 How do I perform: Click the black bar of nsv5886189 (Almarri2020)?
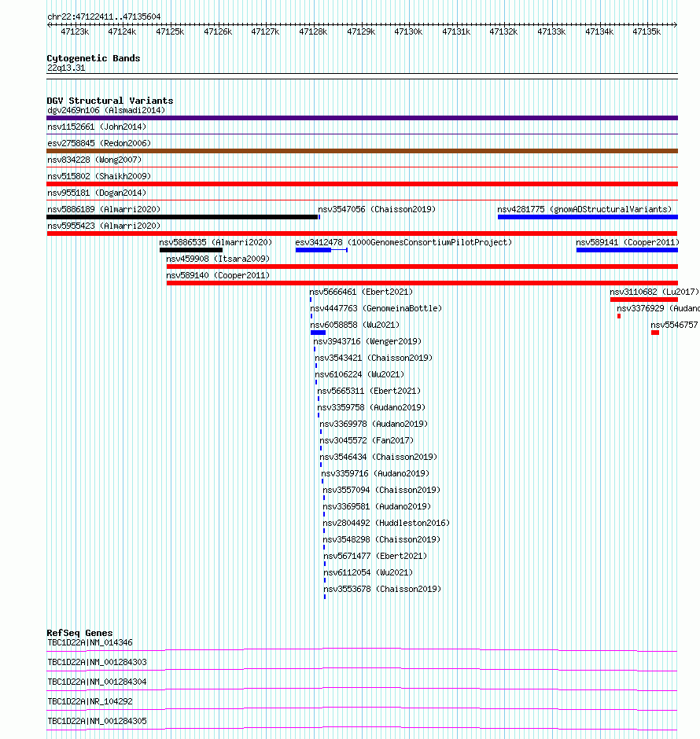[x=182, y=217]
